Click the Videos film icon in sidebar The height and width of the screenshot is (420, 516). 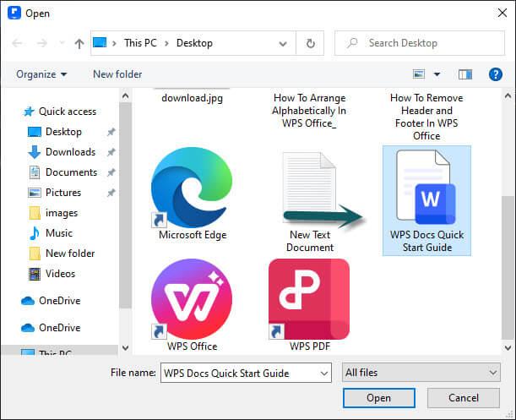tap(35, 274)
